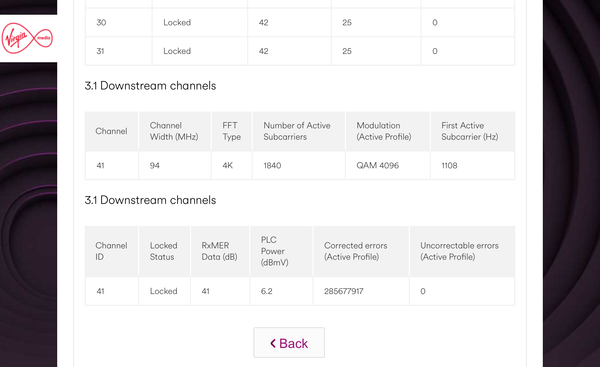This screenshot has width=600, height=367.
Task: Click the Locked status in row 30
Action: click(x=177, y=23)
